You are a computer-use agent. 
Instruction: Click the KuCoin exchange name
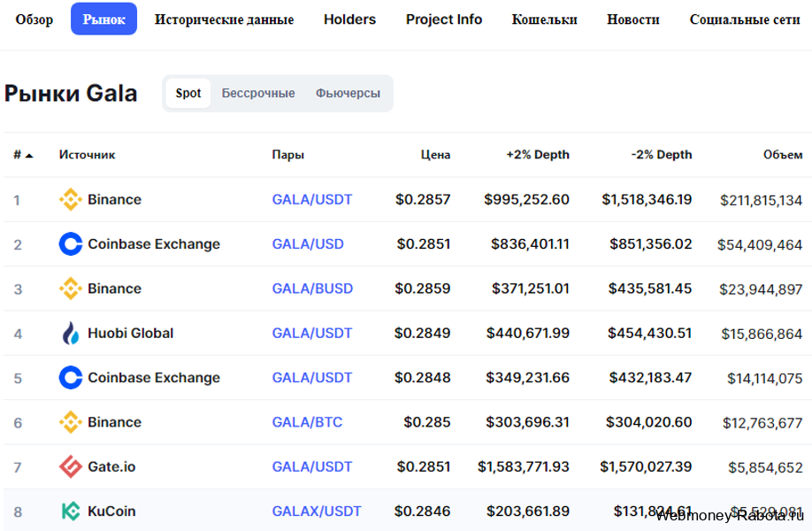pos(111,512)
